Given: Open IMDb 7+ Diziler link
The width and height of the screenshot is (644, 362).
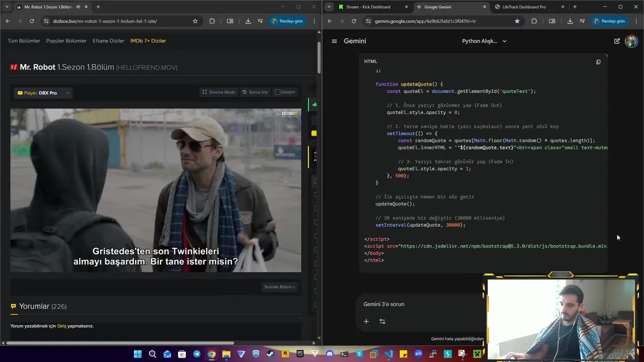Looking at the screenshot, I should point(148,41).
